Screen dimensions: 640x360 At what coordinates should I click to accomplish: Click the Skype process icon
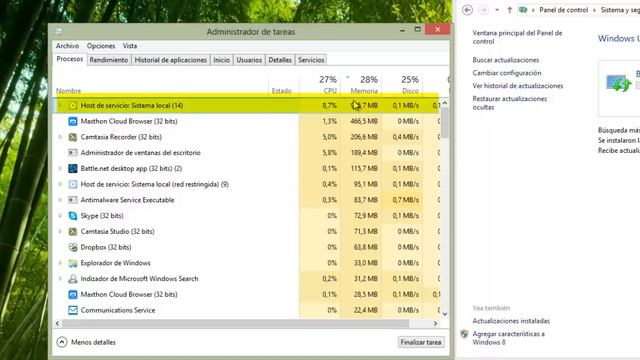(x=73, y=216)
